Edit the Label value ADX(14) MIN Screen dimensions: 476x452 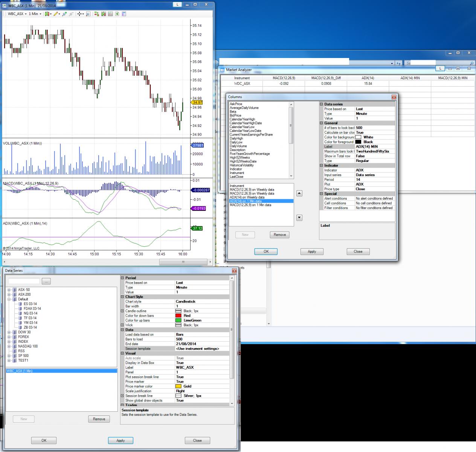coord(375,147)
